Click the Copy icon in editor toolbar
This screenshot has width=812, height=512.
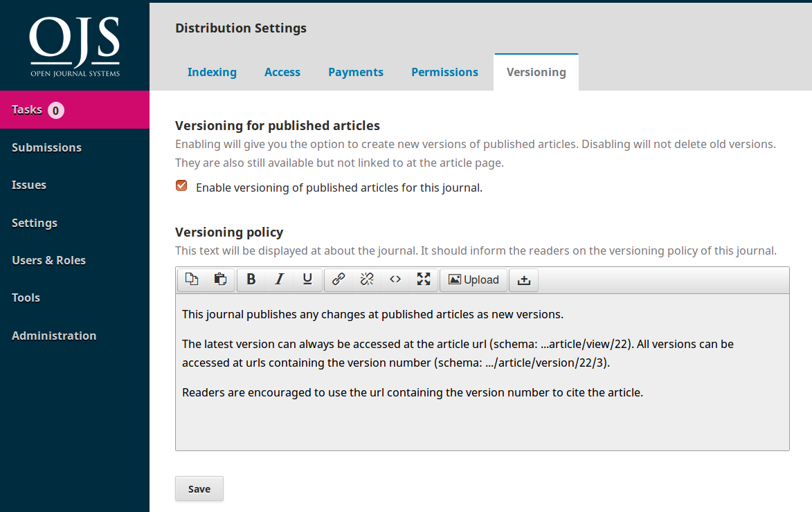[x=192, y=280]
